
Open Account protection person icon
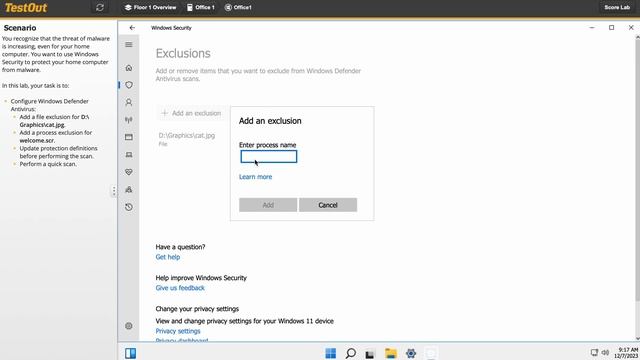(129, 102)
